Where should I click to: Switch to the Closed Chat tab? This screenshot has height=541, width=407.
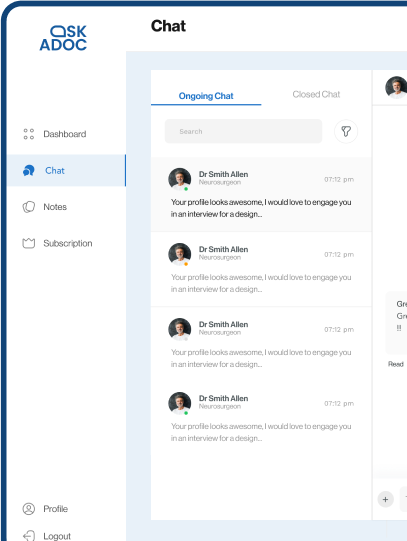tap(316, 94)
